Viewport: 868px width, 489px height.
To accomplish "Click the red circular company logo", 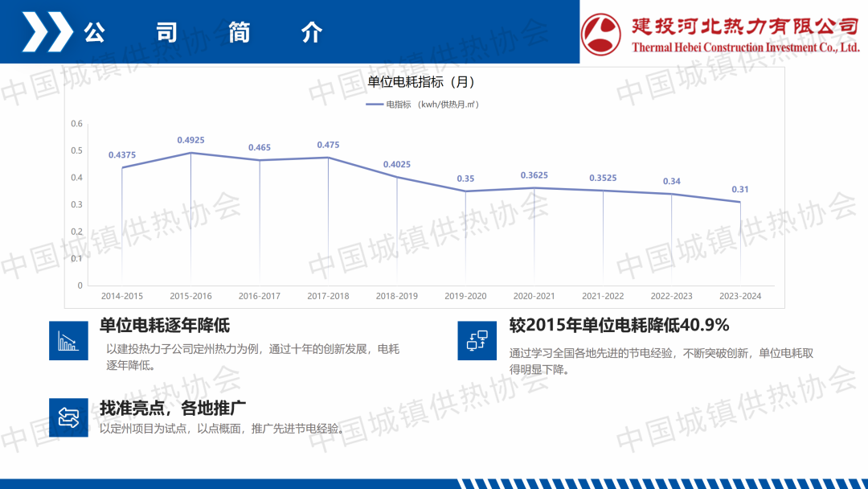I will click(x=602, y=33).
